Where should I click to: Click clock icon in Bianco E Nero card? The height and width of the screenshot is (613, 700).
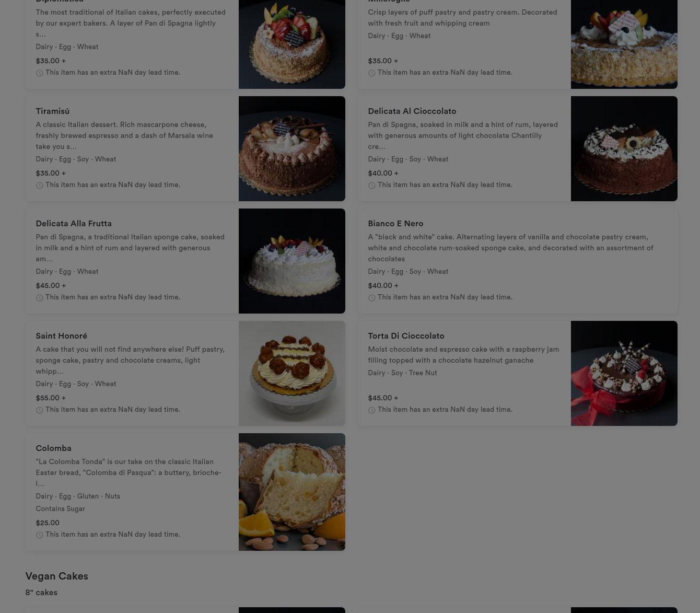click(371, 298)
